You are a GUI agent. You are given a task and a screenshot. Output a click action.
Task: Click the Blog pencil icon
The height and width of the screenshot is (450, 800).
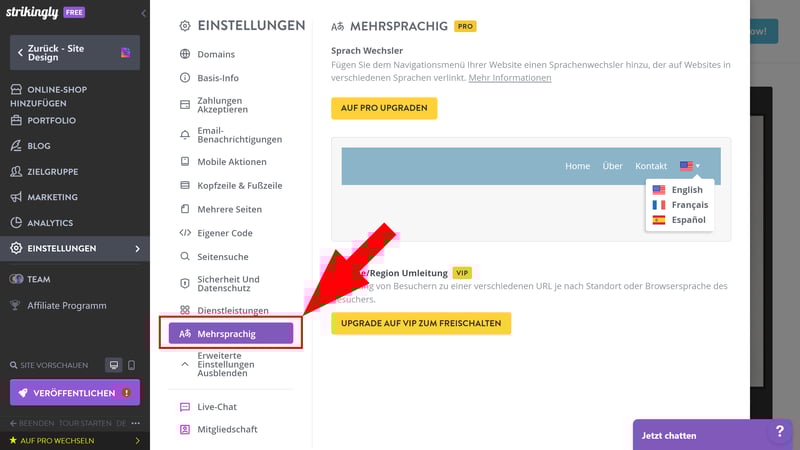[16, 146]
